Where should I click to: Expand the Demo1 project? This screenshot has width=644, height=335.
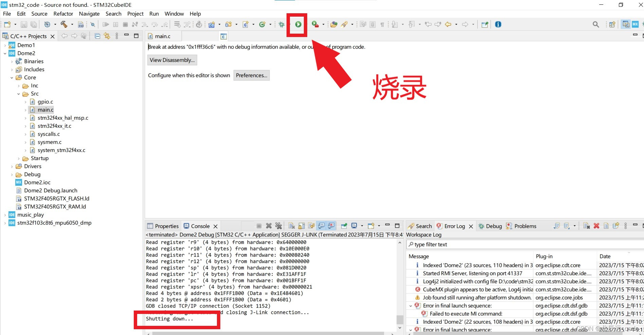tap(5, 45)
